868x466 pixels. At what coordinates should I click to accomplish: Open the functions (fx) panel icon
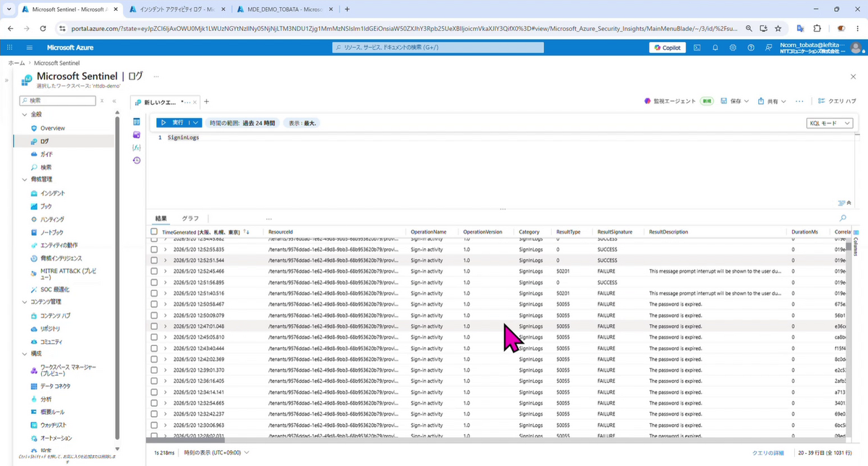(x=136, y=148)
